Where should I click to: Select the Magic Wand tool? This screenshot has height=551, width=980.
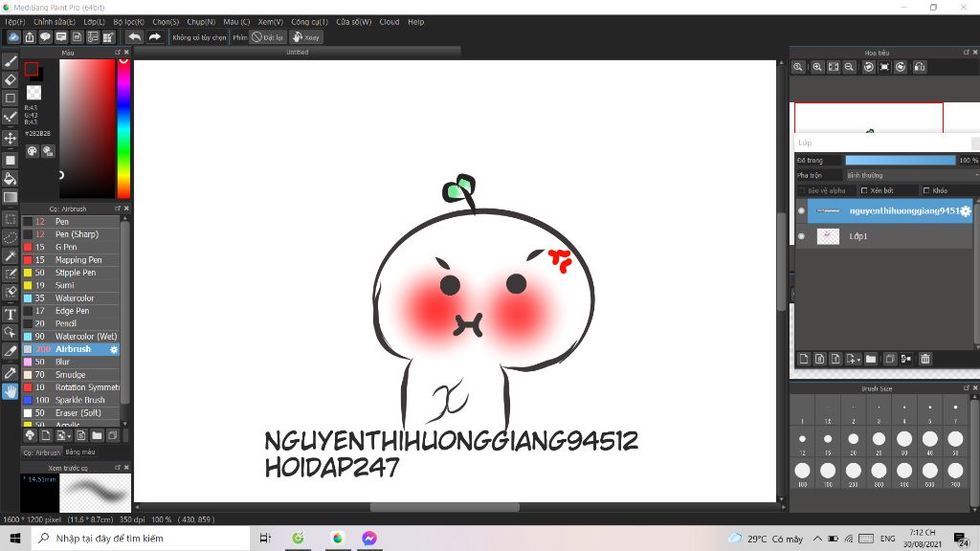click(x=10, y=256)
